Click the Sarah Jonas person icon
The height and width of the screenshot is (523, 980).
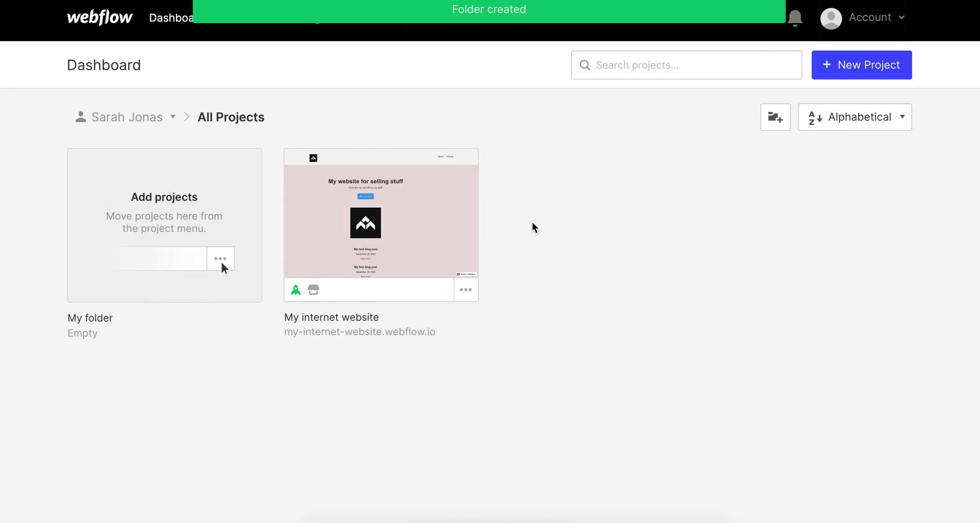tap(80, 117)
